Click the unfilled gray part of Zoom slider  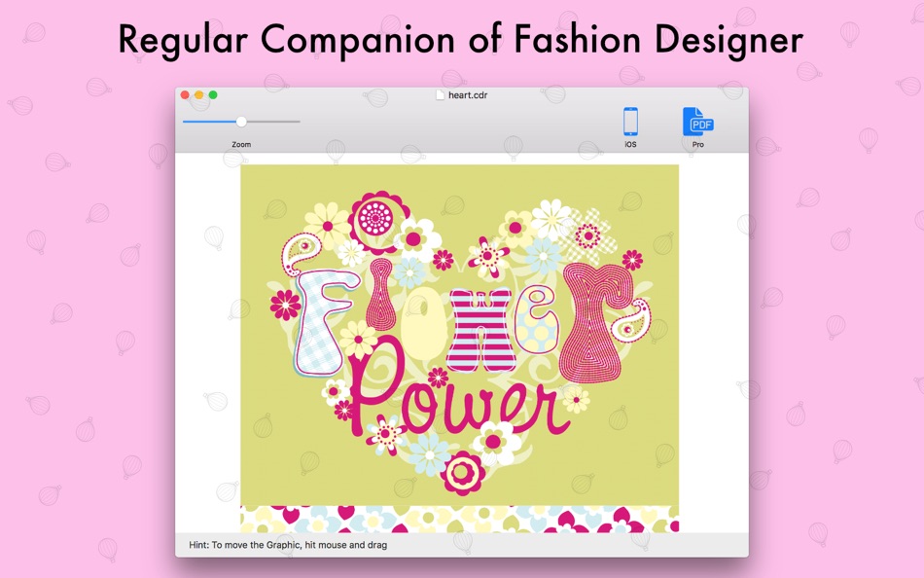pyautogui.click(x=273, y=122)
